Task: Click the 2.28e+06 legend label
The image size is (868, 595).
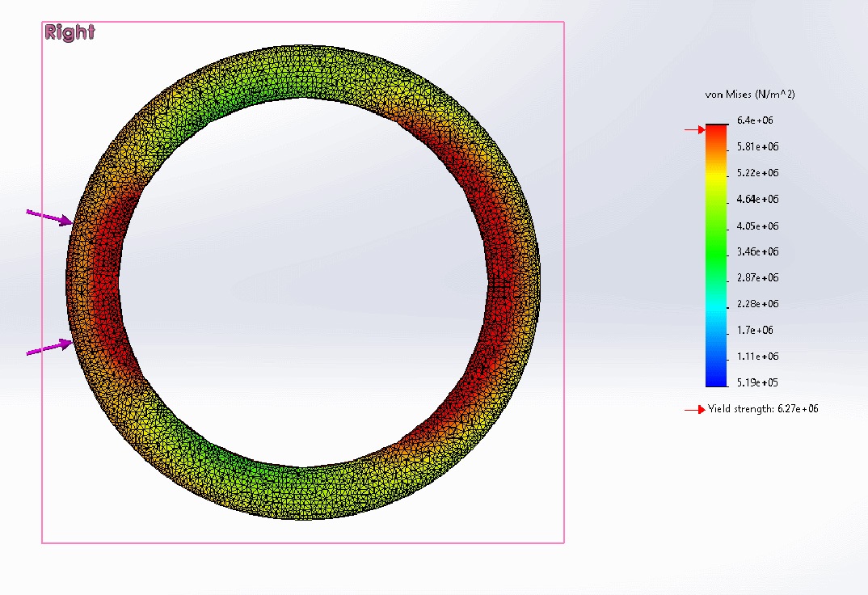Action: (757, 304)
